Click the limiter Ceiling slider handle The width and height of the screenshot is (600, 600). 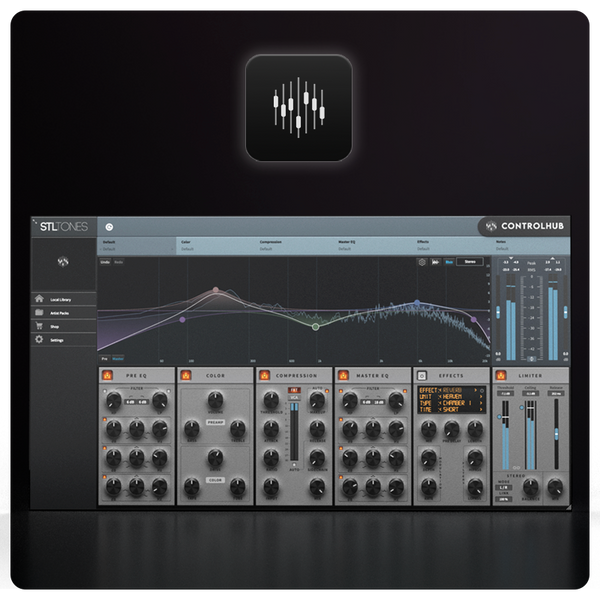(x=522, y=408)
